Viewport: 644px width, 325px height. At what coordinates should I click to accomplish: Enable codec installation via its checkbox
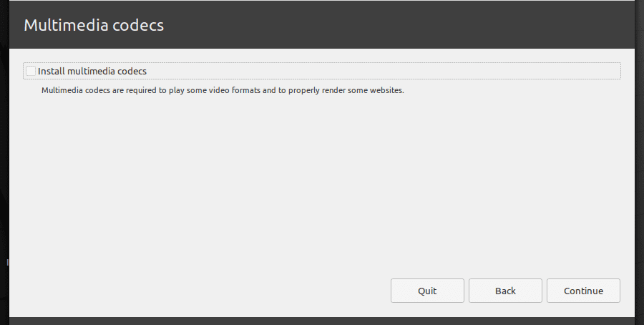point(31,71)
